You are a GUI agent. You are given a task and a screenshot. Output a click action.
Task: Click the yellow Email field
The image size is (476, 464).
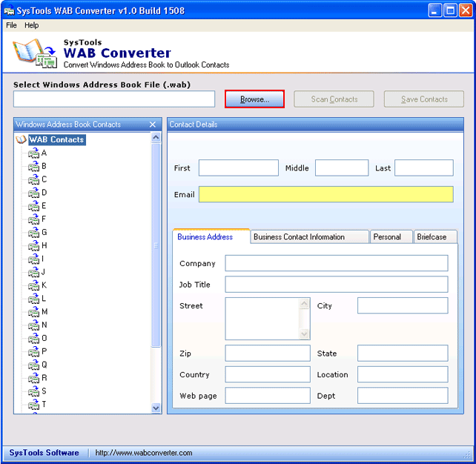pos(326,194)
